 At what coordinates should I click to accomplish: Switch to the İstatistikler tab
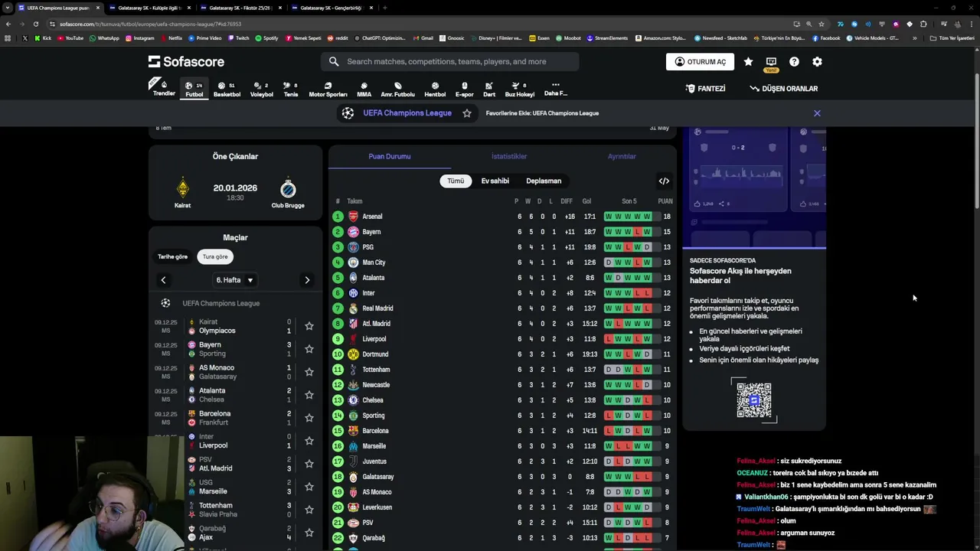pyautogui.click(x=508, y=156)
